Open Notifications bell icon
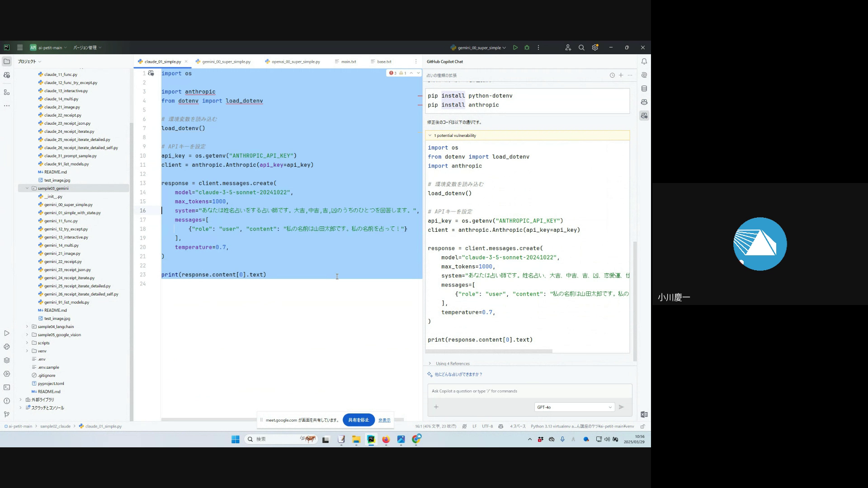 click(x=644, y=61)
